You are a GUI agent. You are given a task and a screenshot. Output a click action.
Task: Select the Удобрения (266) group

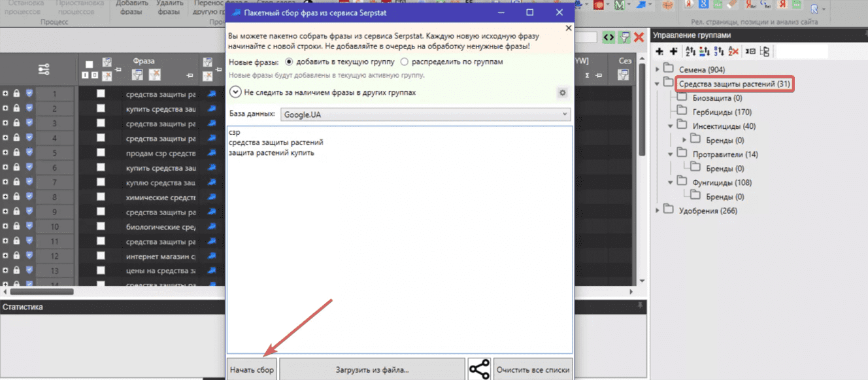pos(708,211)
